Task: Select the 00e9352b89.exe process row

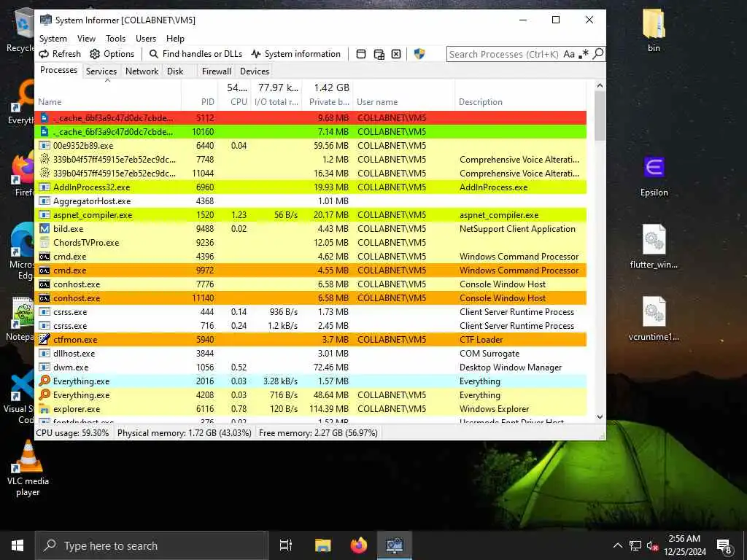Action: tap(311, 145)
